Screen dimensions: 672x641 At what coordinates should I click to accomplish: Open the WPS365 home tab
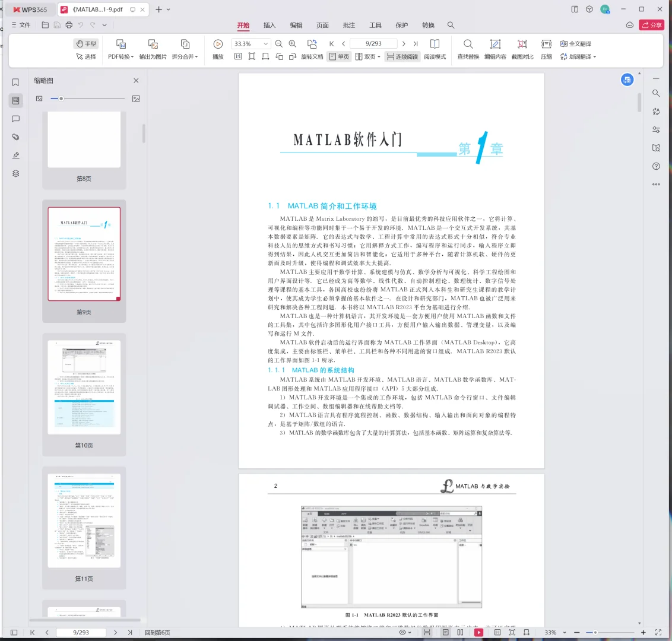coord(30,9)
